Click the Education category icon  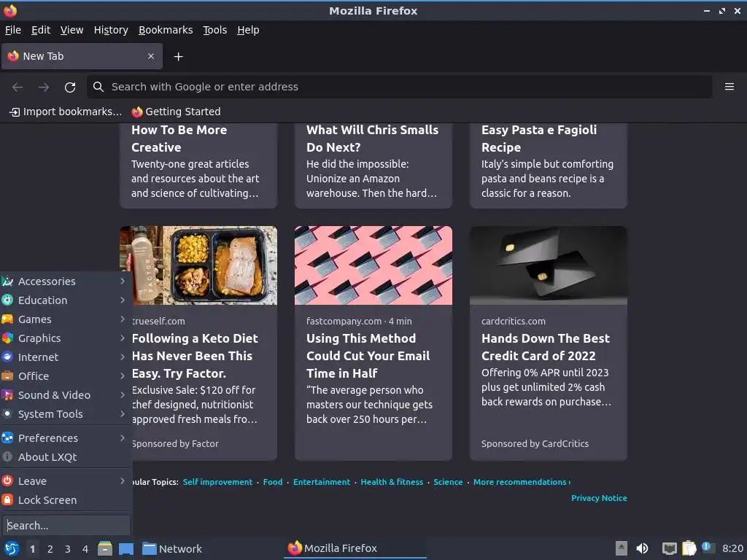(7, 300)
